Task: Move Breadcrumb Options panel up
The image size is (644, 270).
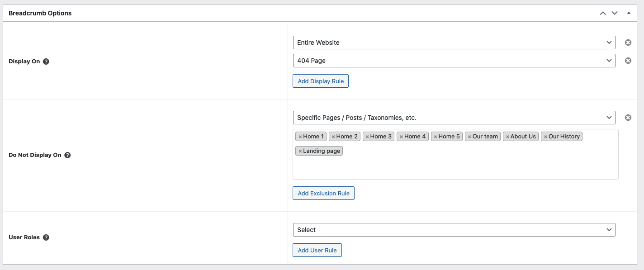Action: [603, 13]
